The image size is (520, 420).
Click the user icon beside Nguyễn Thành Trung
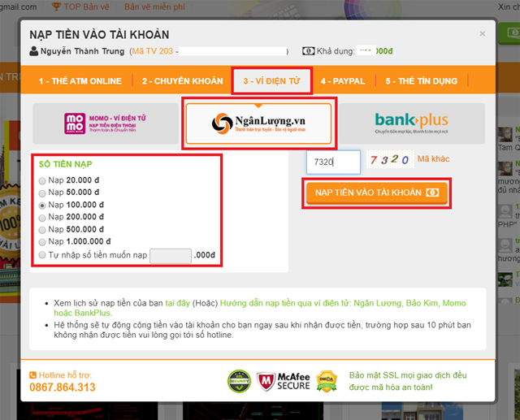[33, 51]
